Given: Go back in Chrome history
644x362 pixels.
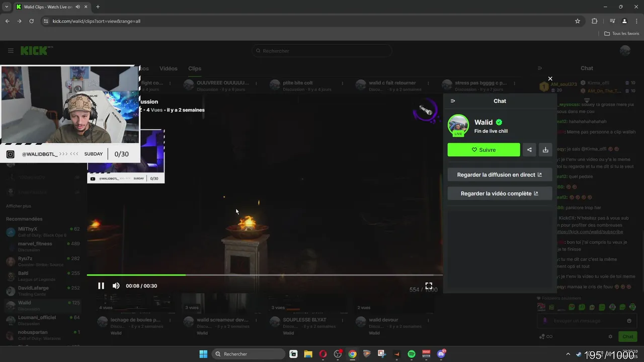Looking at the screenshot, I should pyautogui.click(x=7, y=21).
